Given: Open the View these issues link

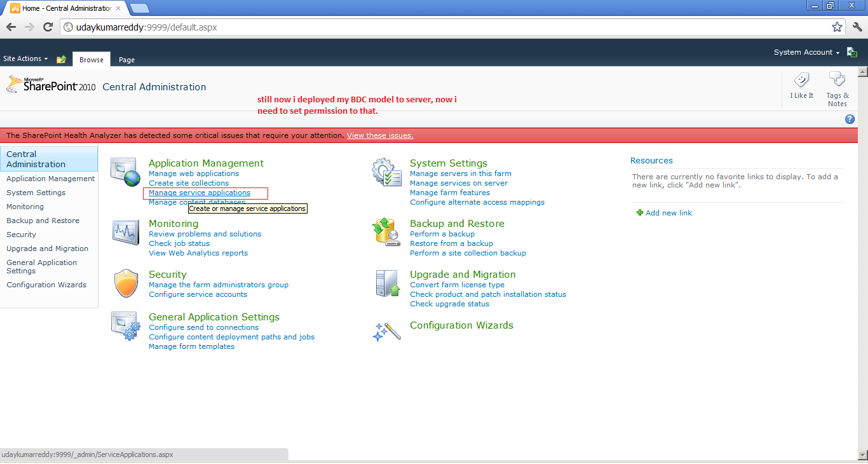Looking at the screenshot, I should pos(380,135).
